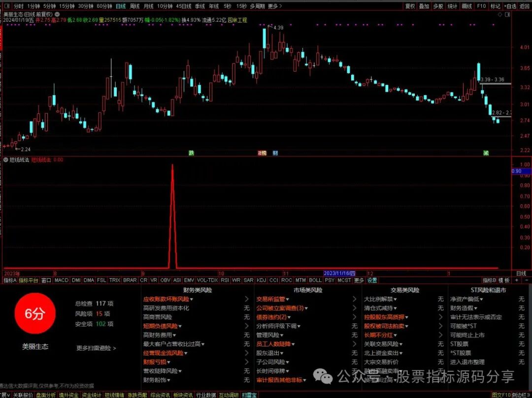The width and height of the screenshot is (532, 398).
Task: Click the round icon beside the 美丽生态 title
Action: [57, 14]
